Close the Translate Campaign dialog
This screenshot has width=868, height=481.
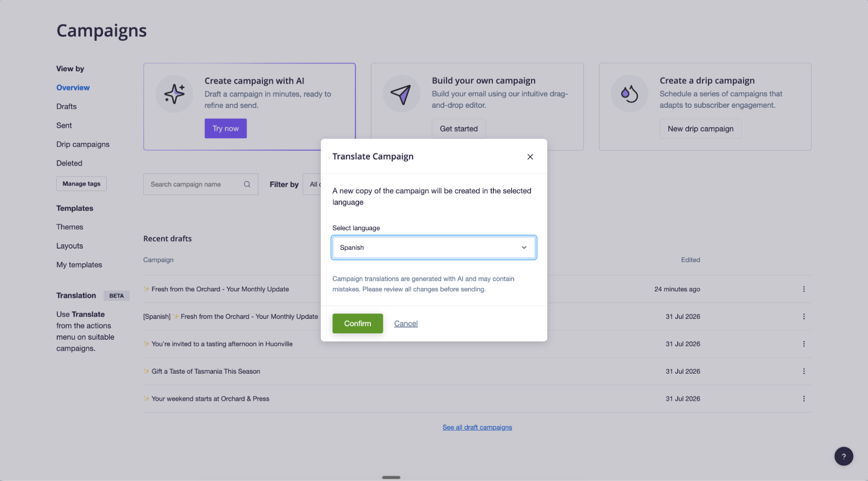(x=530, y=157)
